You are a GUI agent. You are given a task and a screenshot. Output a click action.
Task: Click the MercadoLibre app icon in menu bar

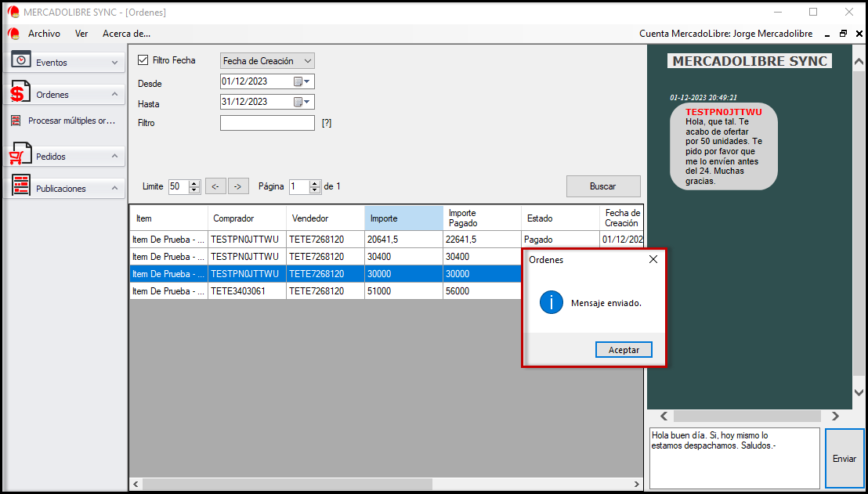[x=14, y=33]
